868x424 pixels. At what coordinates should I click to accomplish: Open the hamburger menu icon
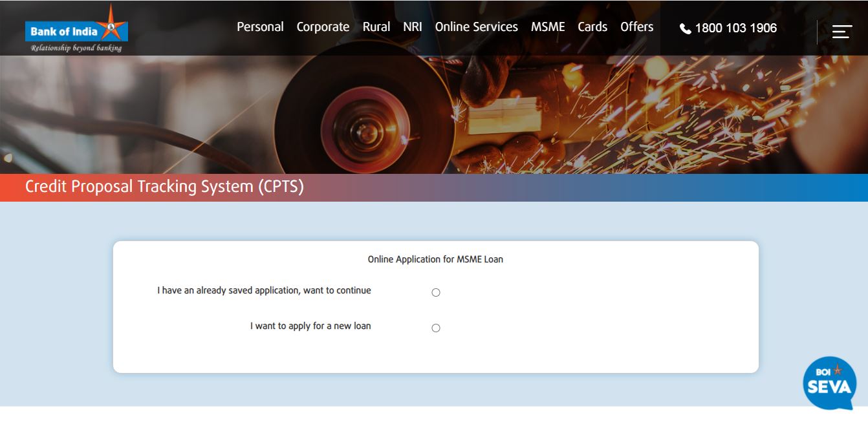(x=841, y=31)
